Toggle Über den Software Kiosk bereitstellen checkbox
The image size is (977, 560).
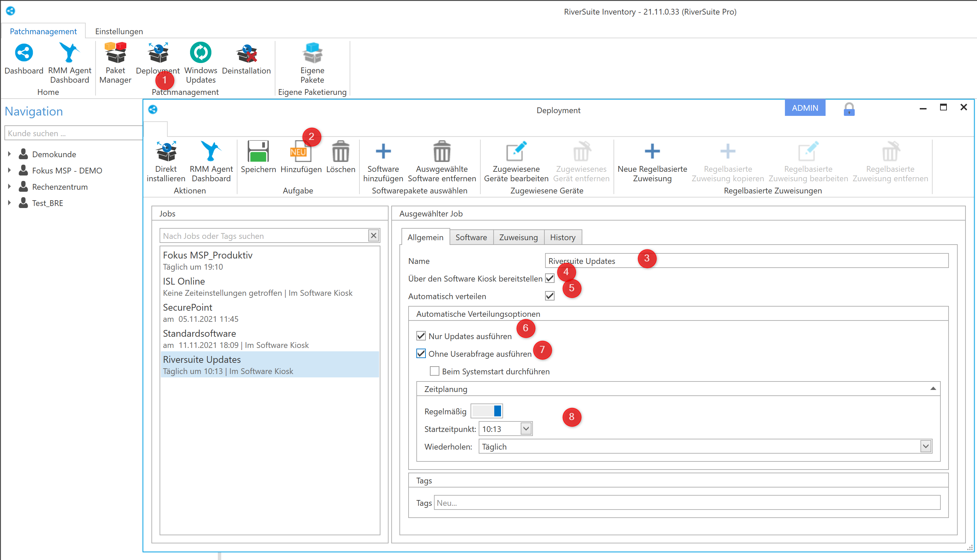[550, 278]
